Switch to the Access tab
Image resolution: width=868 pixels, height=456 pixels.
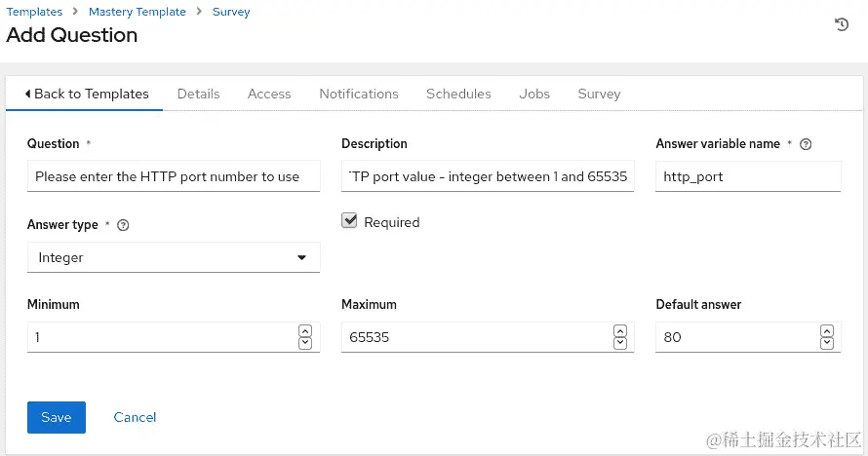tap(269, 94)
